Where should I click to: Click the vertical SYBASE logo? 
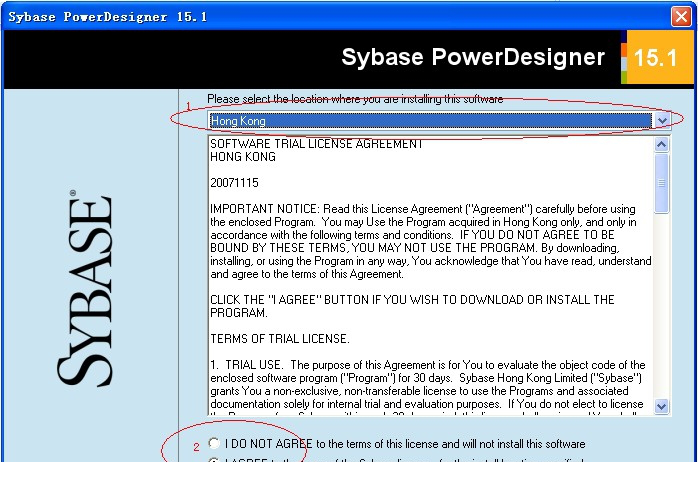pyautogui.click(x=85, y=289)
